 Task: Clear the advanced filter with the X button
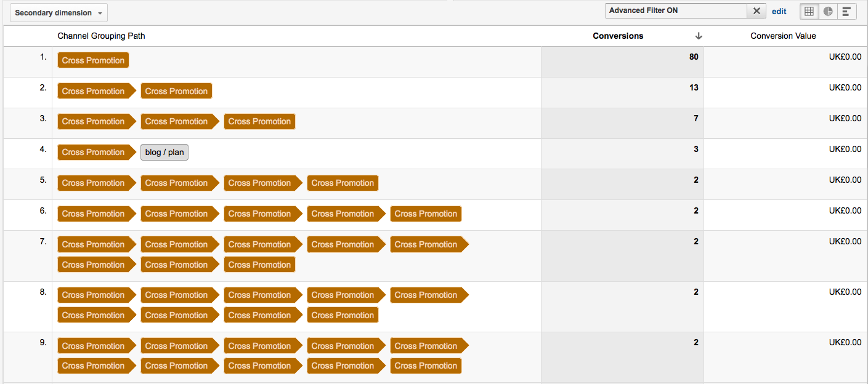coord(756,11)
